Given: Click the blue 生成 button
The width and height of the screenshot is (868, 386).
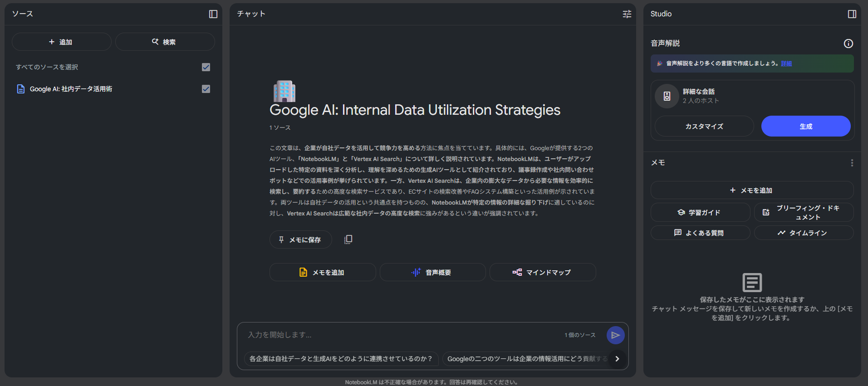Looking at the screenshot, I should tap(806, 126).
